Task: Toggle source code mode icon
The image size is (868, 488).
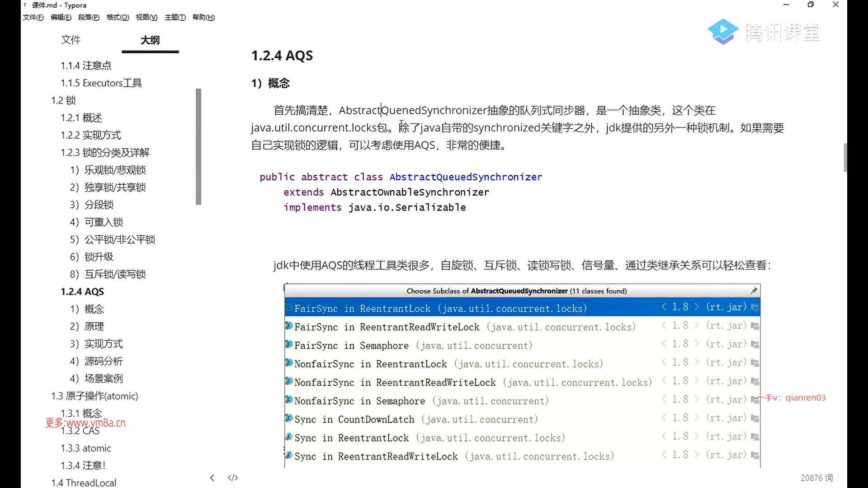Action: click(x=233, y=478)
